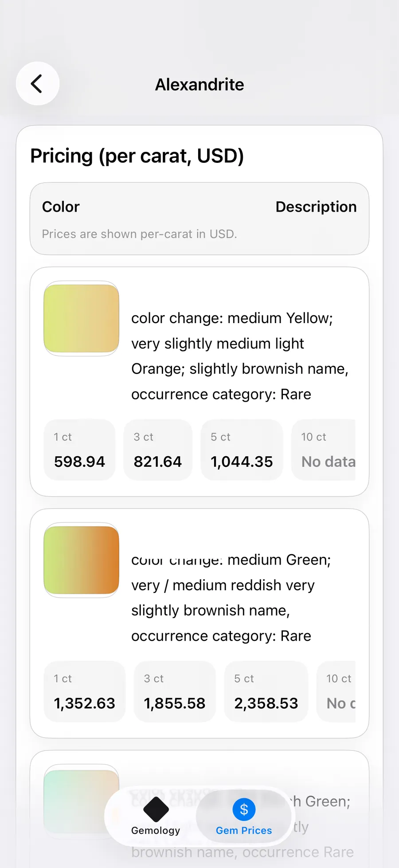Viewport: 399px width, 868px height.
Task: Open the yellow color-change gem swatch icon
Action: 81,319
